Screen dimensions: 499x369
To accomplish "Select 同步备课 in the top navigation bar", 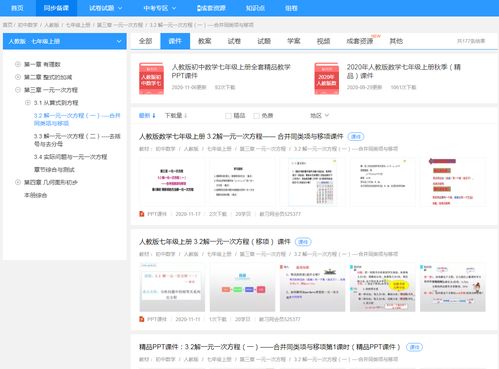I will 56,8.
